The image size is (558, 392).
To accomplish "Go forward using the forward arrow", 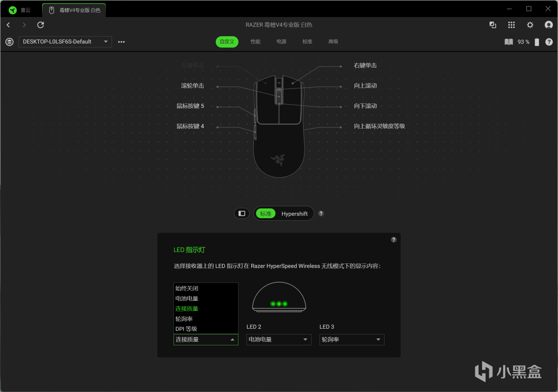I will click(24, 25).
